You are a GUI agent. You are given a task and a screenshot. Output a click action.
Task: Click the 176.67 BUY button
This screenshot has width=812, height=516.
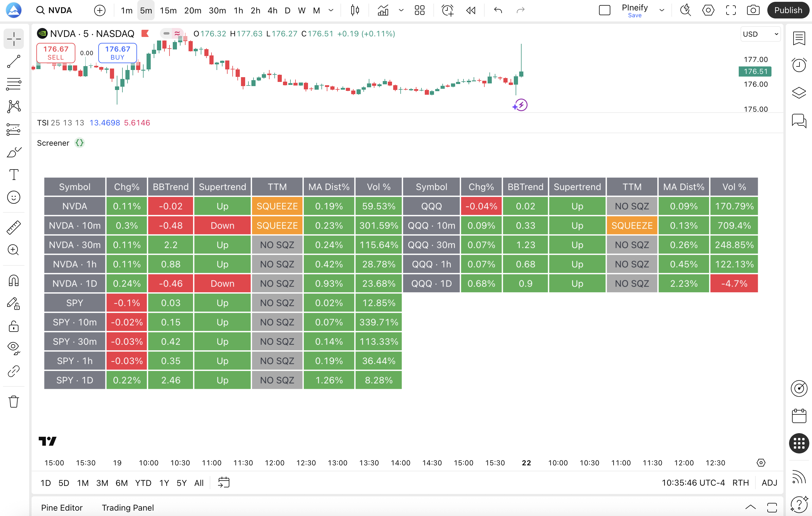pyautogui.click(x=117, y=53)
